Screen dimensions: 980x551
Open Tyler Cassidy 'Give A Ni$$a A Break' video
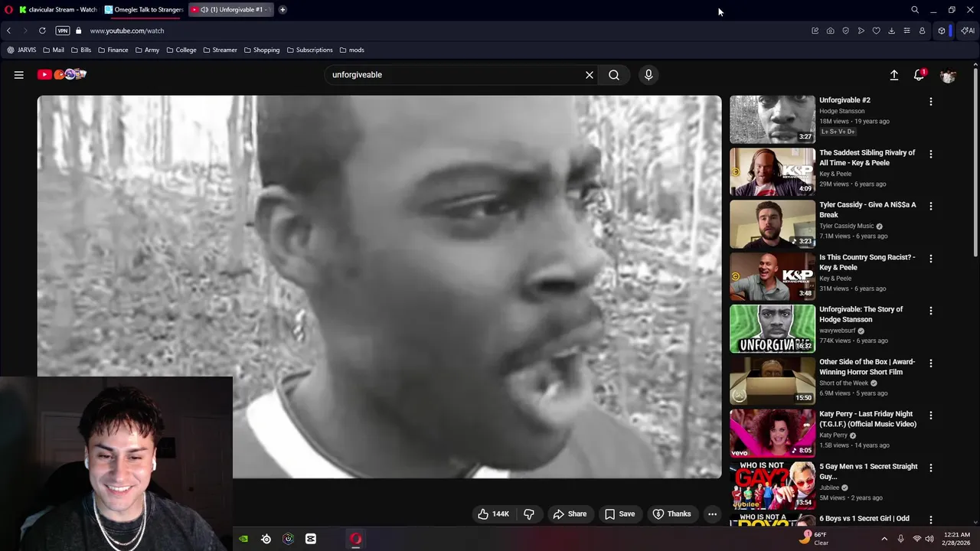[x=773, y=224]
